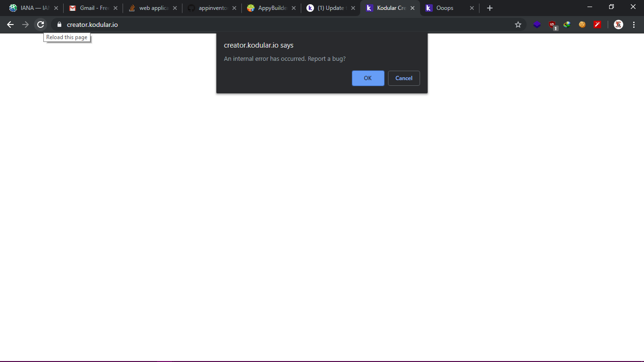Go back to the previous page
The height and width of the screenshot is (362, 644).
[10, 25]
